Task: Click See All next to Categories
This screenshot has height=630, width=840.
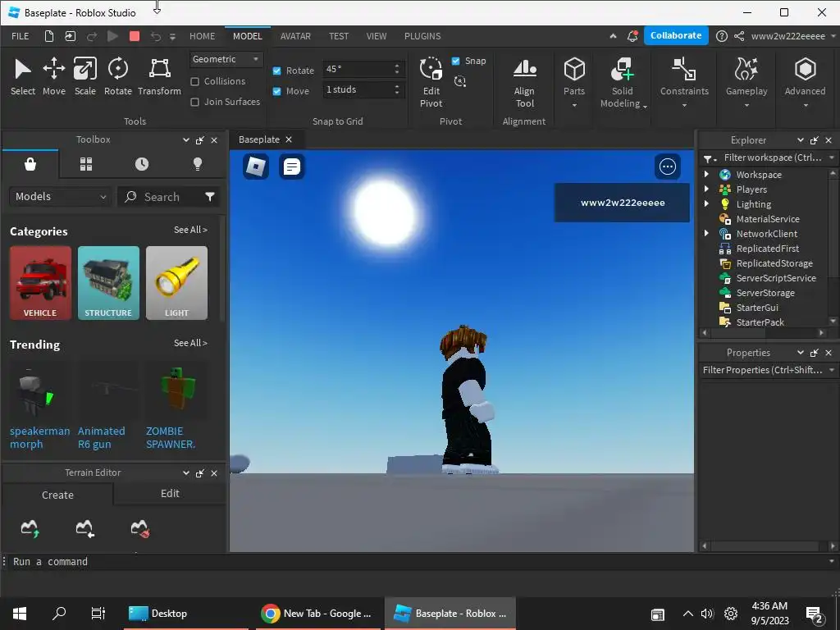Action: (x=190, y=230)
